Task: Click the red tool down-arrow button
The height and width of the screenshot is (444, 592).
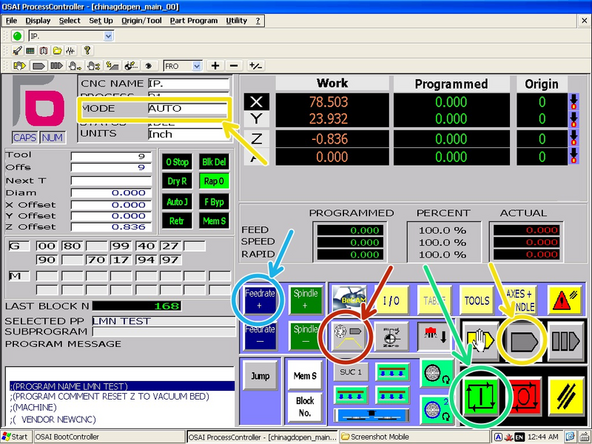Action: [x=435, y=336]
